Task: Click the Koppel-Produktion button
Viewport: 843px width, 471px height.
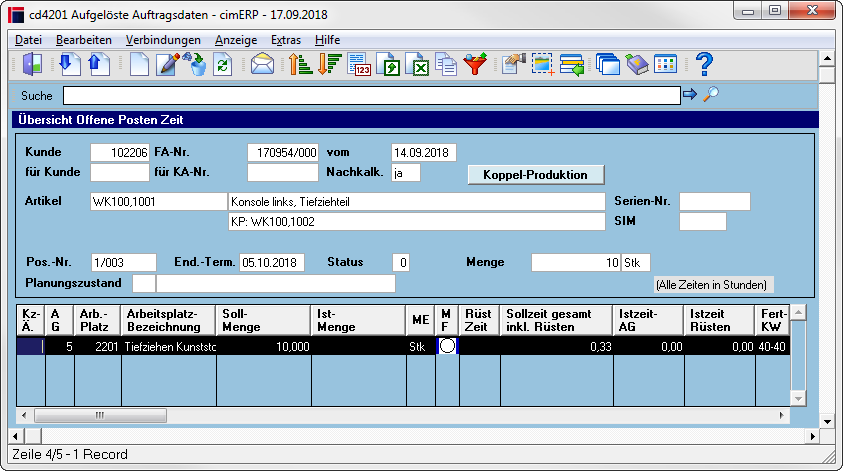Action: [x=535, y=175]
